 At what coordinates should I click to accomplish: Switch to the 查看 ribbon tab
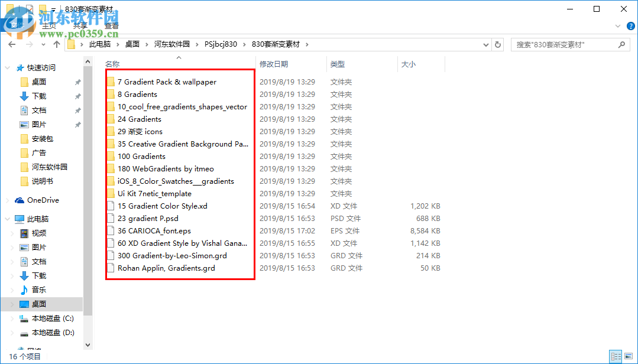(112, 25)
